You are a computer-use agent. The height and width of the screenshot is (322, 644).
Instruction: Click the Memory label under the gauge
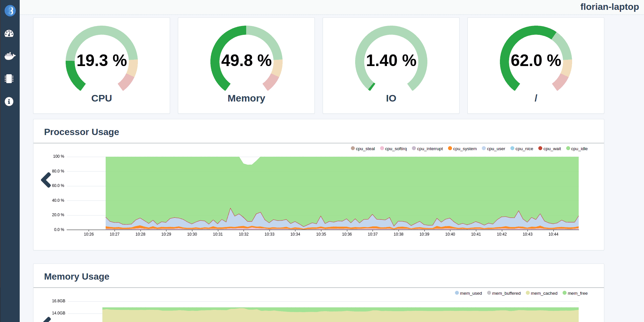[247, 98]
